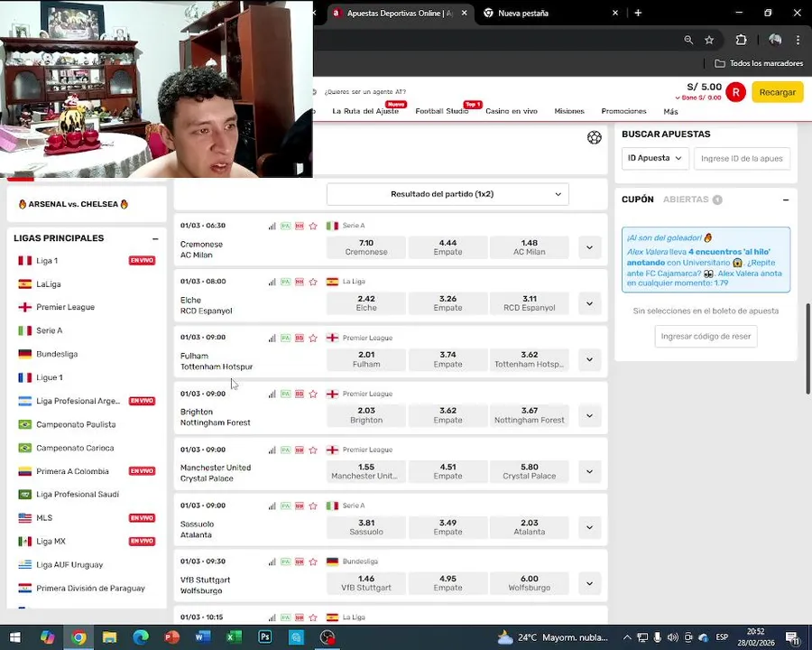This screenshot has width=812, height=650.
Task: Open stats bars icon for VfB Stuttgart match
Action: coord(272,562)
